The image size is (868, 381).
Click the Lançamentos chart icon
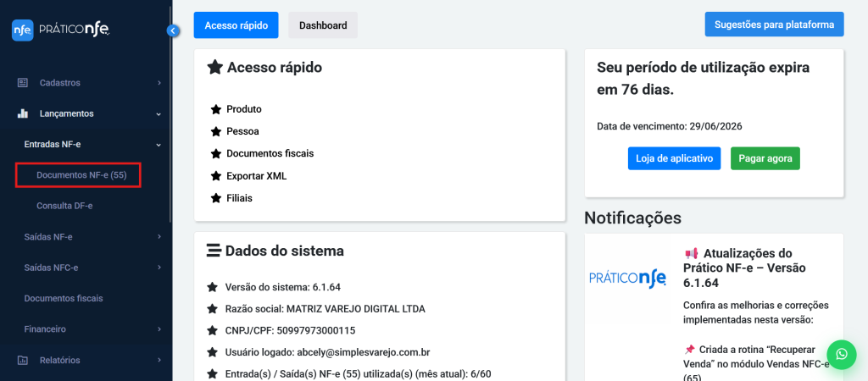23,113
